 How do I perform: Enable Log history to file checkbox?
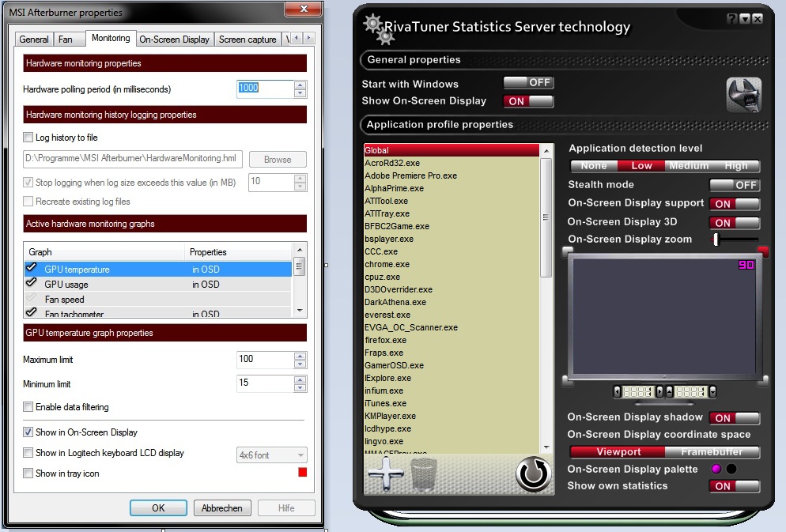pos(28,138)
